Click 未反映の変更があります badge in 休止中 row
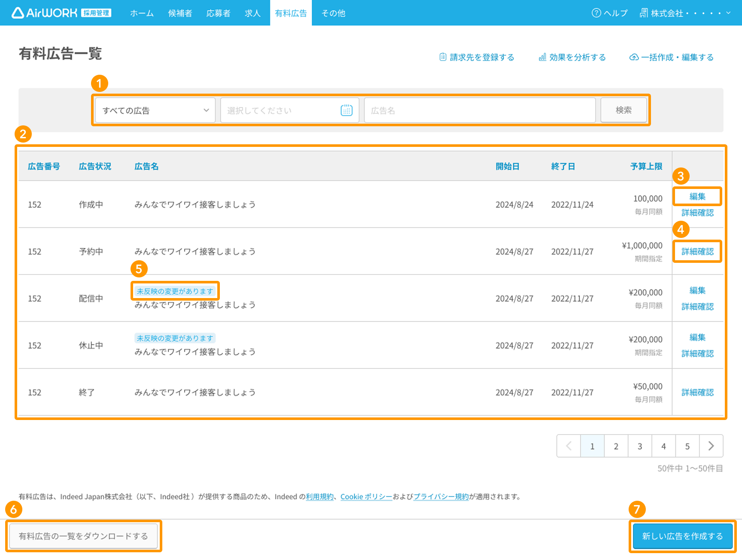 click(175, 338)
